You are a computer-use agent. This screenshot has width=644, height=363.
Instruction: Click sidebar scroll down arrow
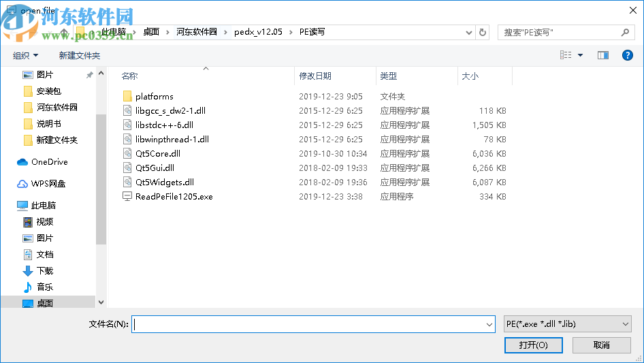tap(101, 302)
